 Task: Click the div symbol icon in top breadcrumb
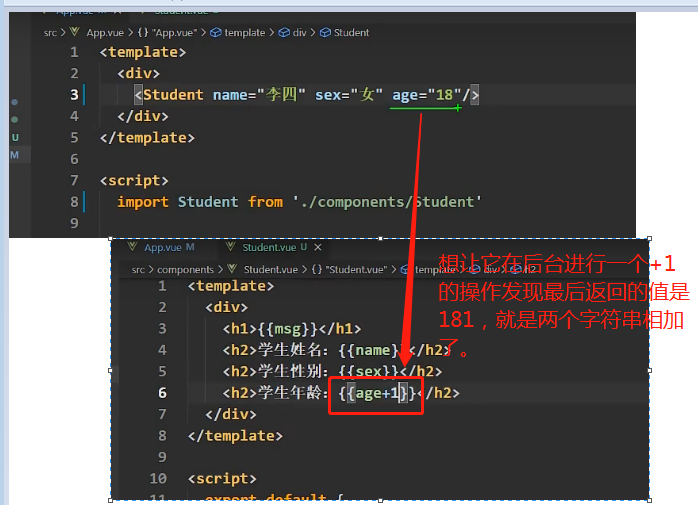[x=284, y=33]
